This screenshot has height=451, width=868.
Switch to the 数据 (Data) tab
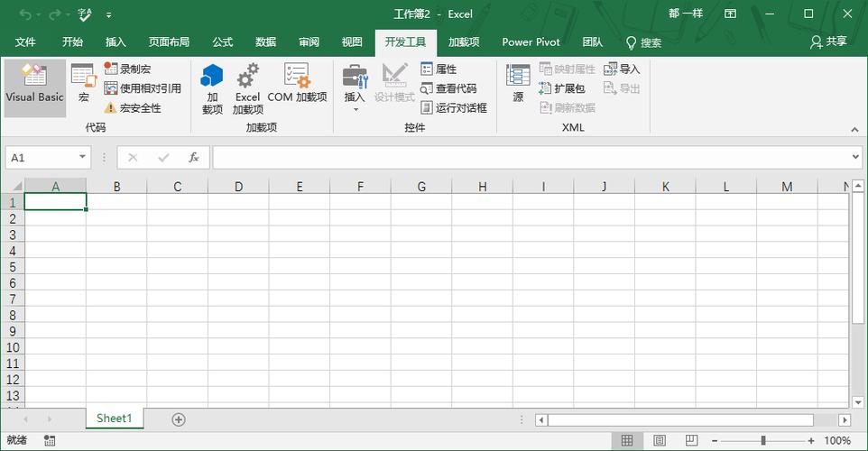pyautogui.click(x=265, y=42)
